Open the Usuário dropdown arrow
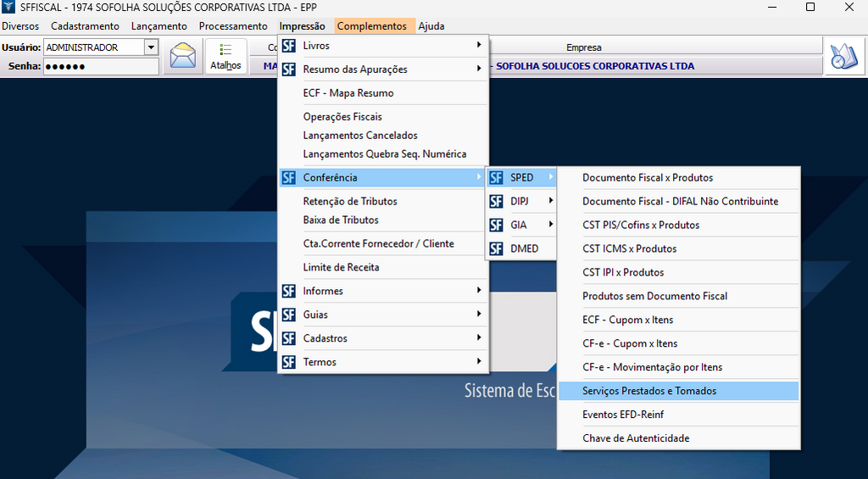The height and width of the screenshot is (479, 868). point(151,47)
